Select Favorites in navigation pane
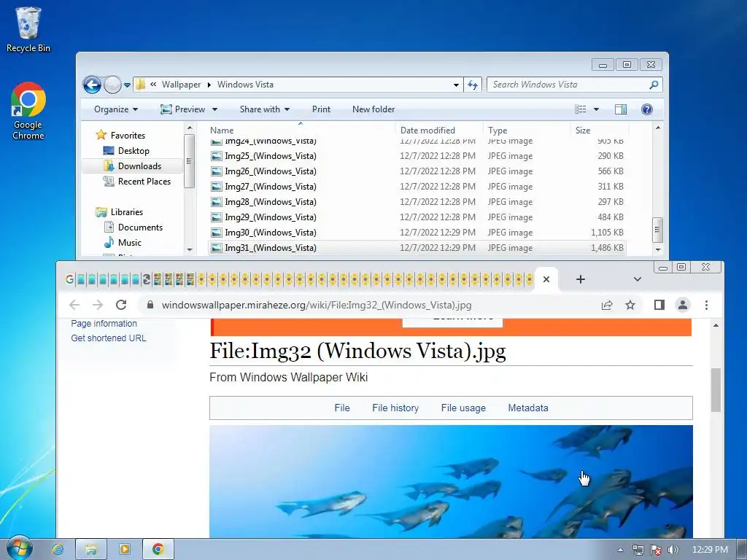 click(x=128, y=136)
